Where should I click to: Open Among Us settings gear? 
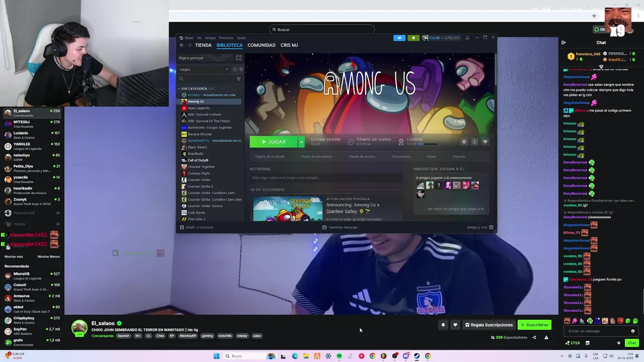tap(464, 142)
